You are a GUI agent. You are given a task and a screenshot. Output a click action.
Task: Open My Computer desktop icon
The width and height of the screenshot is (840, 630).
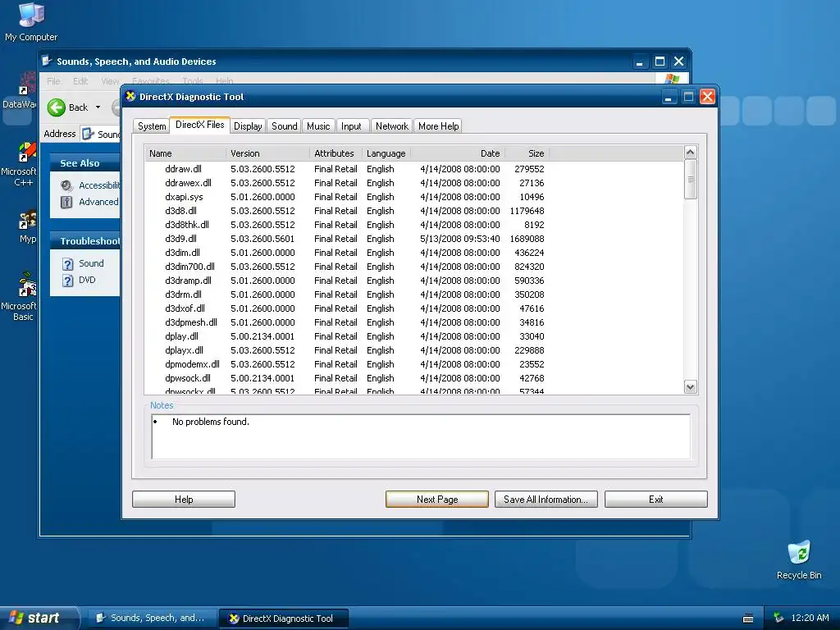pos(31,21)
